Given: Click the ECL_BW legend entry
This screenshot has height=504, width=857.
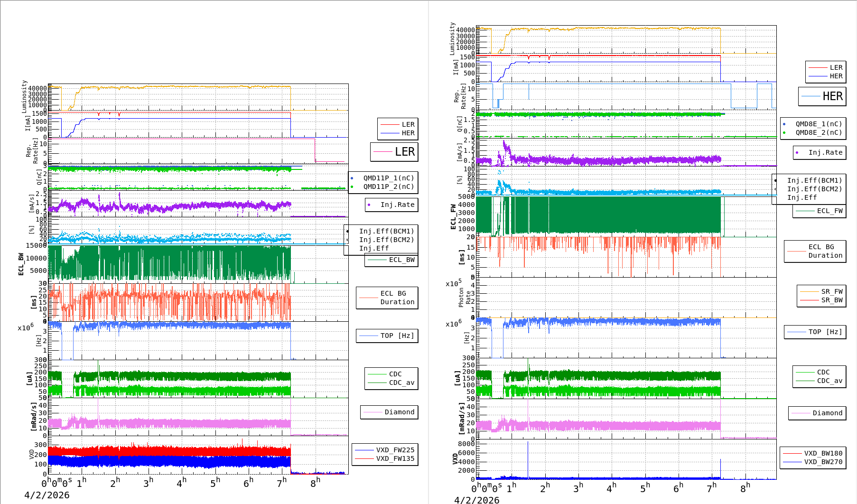Looking at the screenshot, I should point(401,260).
